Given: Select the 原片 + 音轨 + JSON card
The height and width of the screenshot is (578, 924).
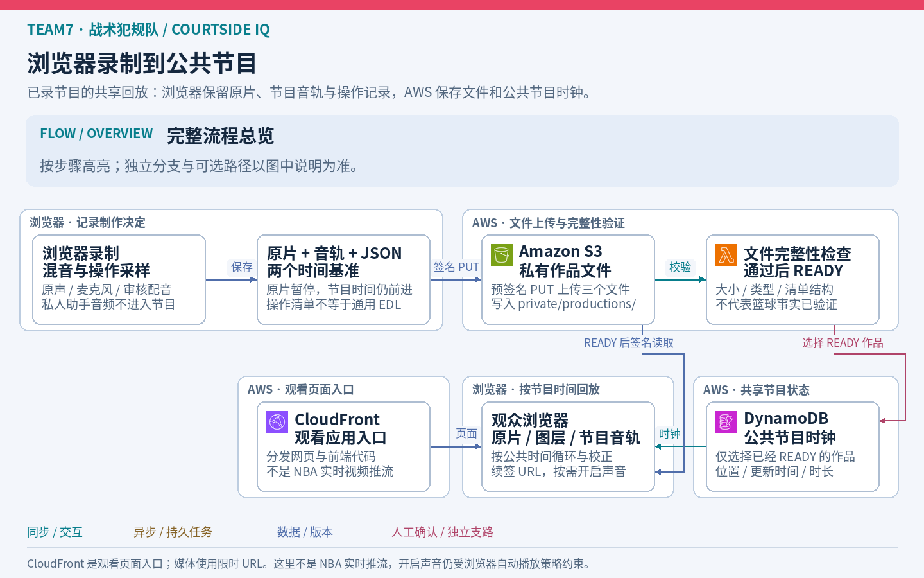Looking at the screenshot, I should pyautogui.click(x=343, y=279).
